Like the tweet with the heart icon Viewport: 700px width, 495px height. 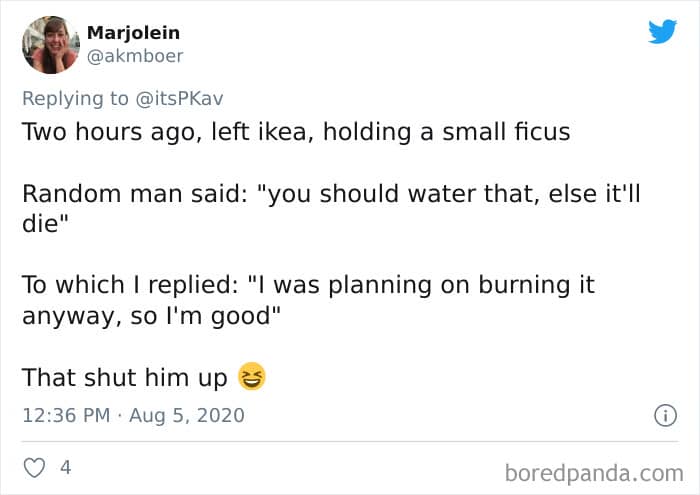(x=35, y=466)
